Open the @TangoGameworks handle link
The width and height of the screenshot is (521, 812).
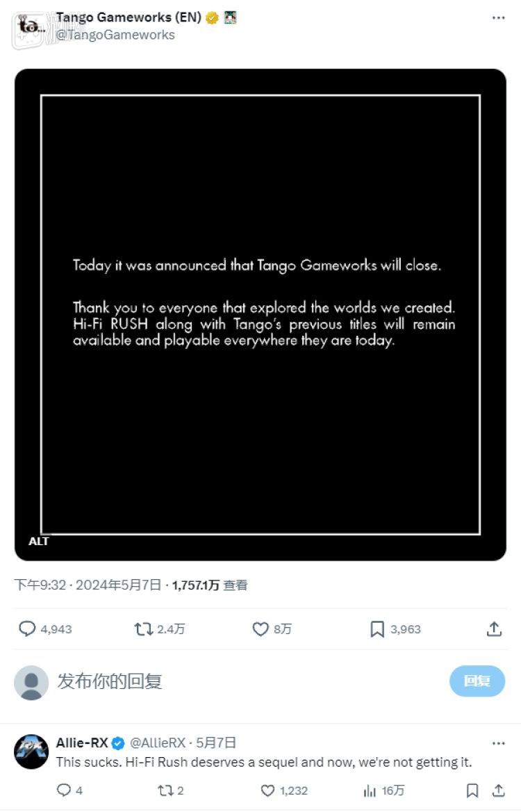tap(115, 35)
